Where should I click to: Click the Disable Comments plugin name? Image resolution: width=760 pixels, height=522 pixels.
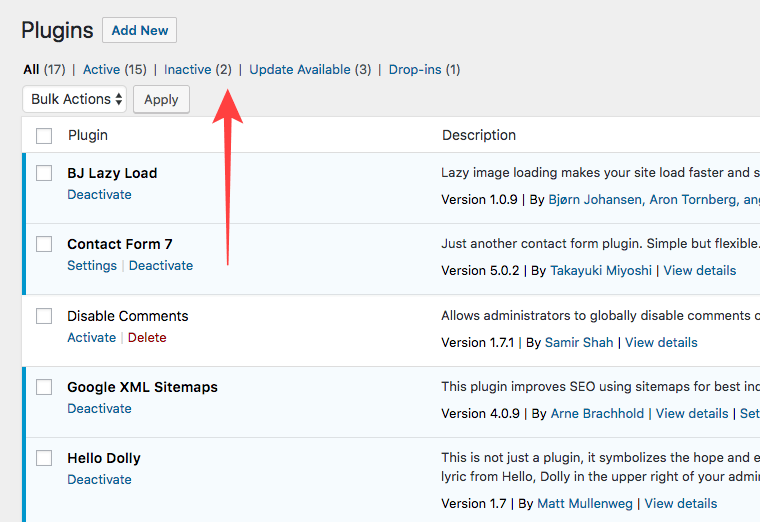point(127,316)
